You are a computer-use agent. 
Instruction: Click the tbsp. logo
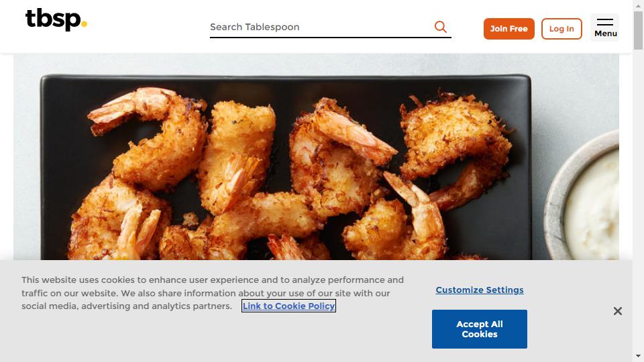coord(56,19)
